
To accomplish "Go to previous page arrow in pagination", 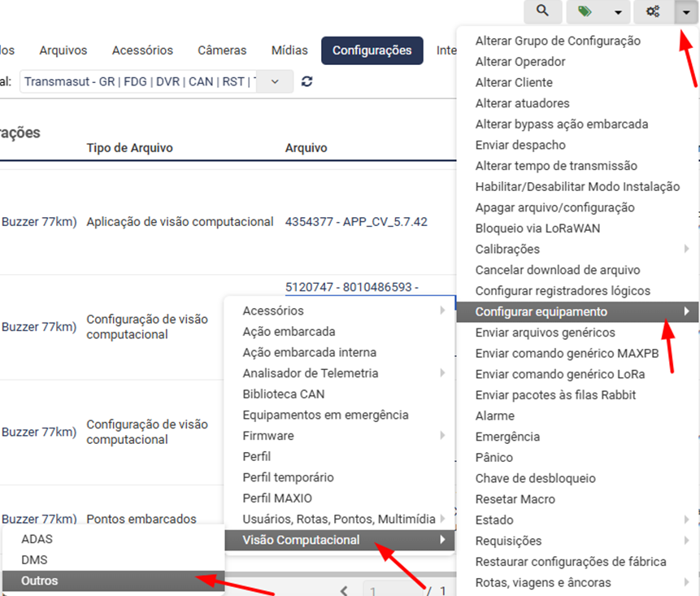I will tap(344, 591).
